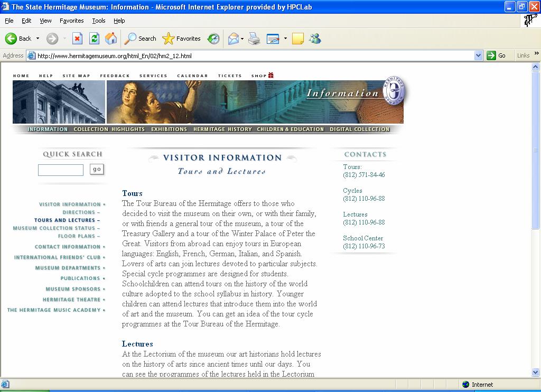This screenshot has width=541, height=392.
Task: Open the Search magnifier toolbar button
Action: 140,39
